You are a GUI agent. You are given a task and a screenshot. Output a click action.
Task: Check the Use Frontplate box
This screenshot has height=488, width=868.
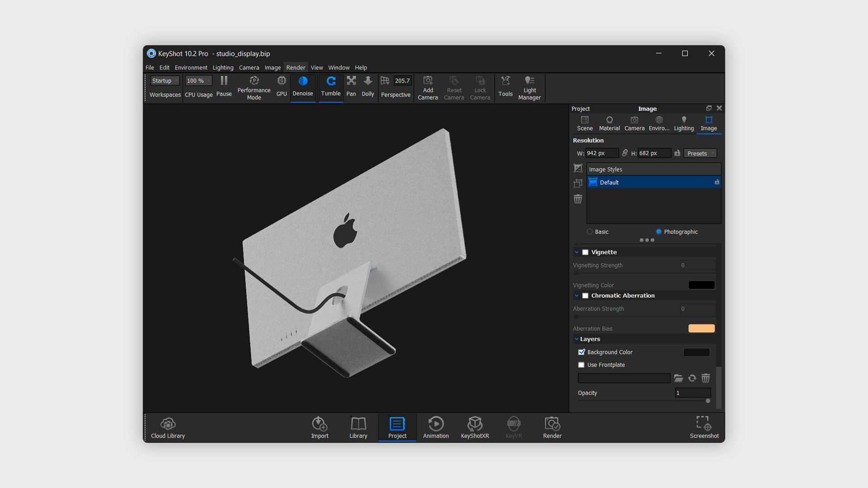(x=581, y=365)
